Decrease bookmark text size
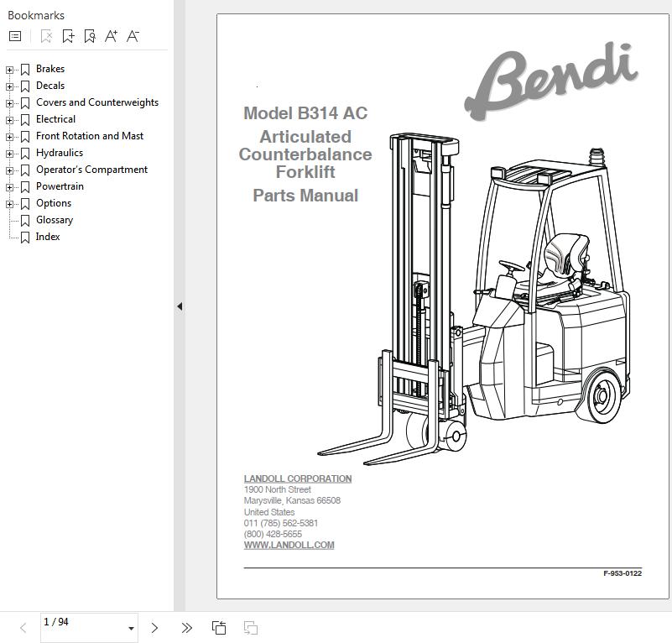Image resolution: width=672 pixels, height=643 pixels. [133, 36]
